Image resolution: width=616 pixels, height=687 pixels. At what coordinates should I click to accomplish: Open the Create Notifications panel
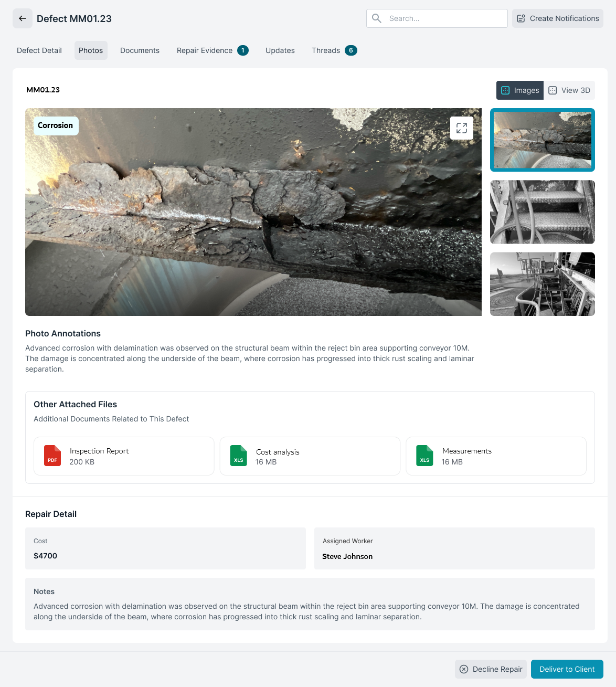click(x=557, y=18)
